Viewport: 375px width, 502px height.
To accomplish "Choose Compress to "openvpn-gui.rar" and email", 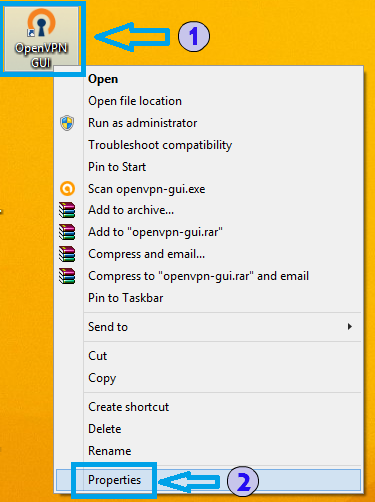I will 208,276.
